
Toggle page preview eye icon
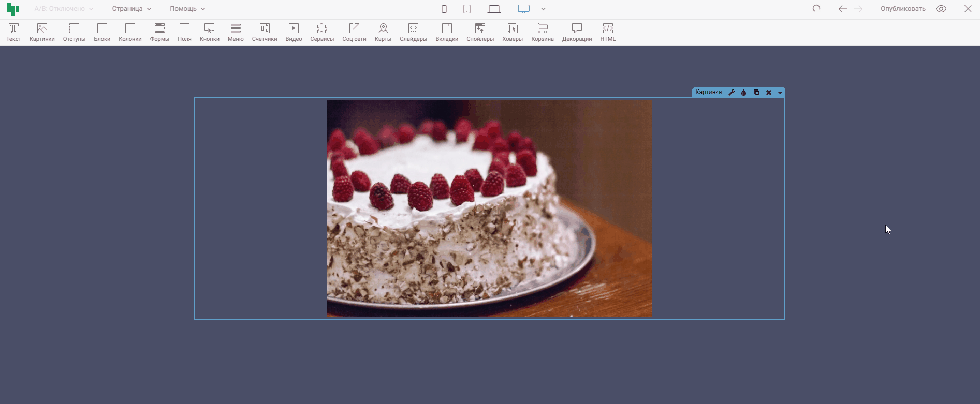941,9
